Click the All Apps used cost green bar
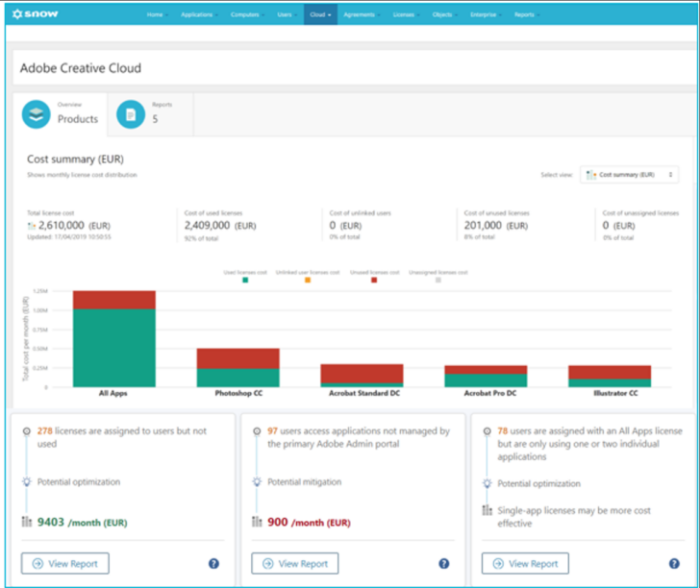This screenshot has width=700, height=588. pos(114,348)
